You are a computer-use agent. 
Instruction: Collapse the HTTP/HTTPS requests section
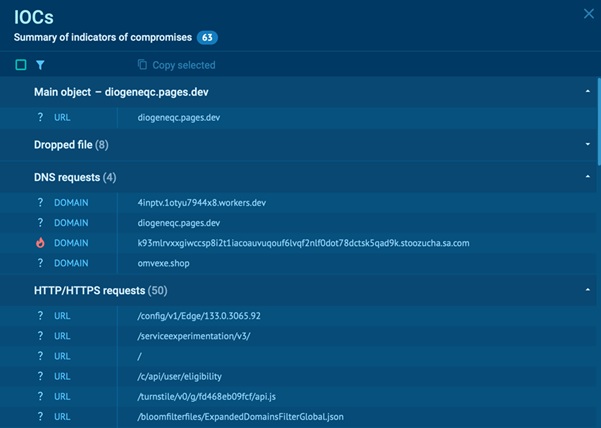(x=588, y=290)
